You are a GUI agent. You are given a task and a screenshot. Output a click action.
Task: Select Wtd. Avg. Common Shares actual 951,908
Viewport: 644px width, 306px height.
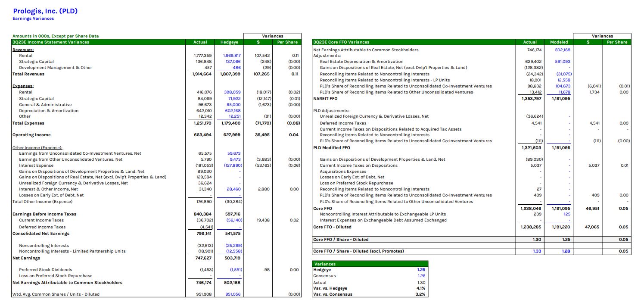pyautogui.click(x=204, y=294)
